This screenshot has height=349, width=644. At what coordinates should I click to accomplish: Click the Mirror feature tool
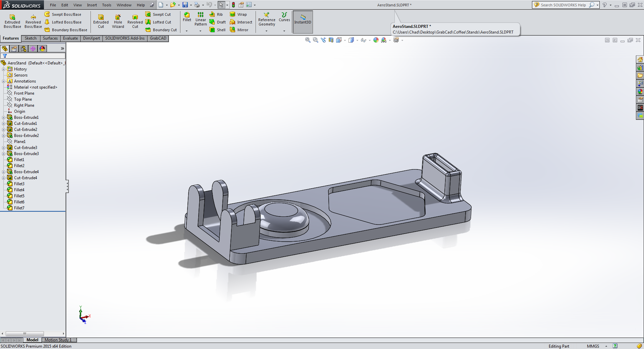tap(239, 30)
